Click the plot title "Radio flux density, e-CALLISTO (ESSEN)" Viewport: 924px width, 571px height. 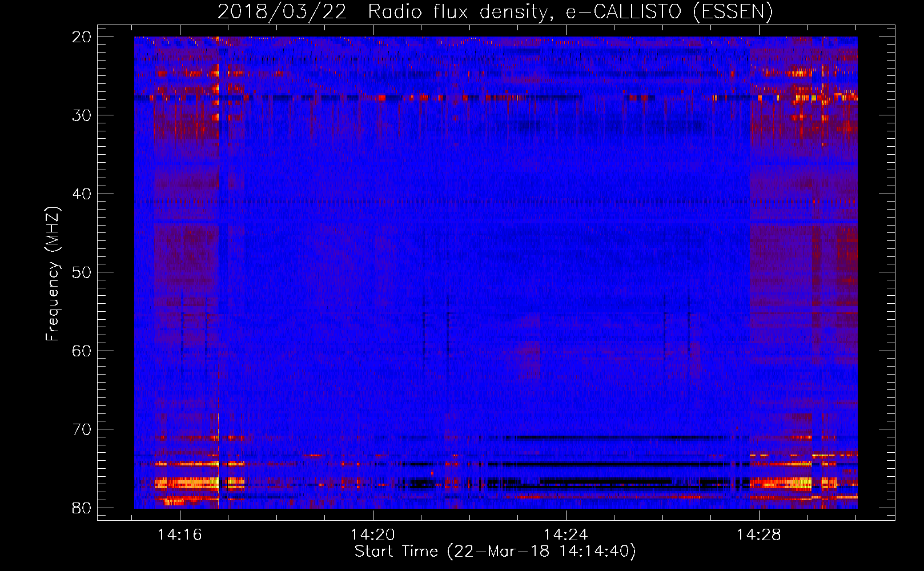coord(570,12)
